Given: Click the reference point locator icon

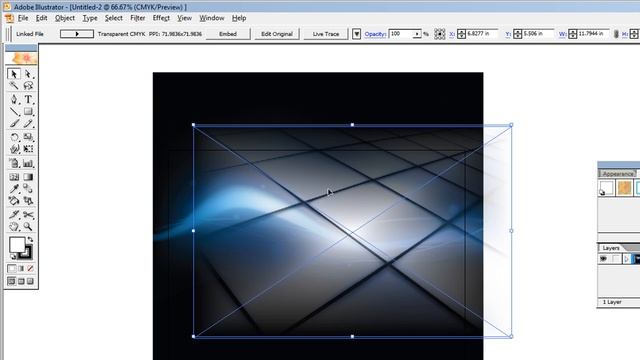Looking at the screenshot, I should (x=439, y=34).
